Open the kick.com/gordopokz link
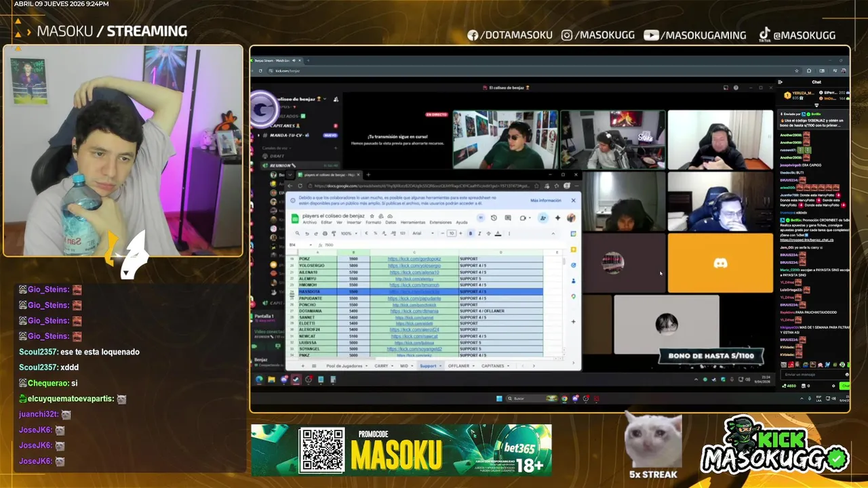Image resolution: width=868 pixels, height=488 pixels. point(414,259)
